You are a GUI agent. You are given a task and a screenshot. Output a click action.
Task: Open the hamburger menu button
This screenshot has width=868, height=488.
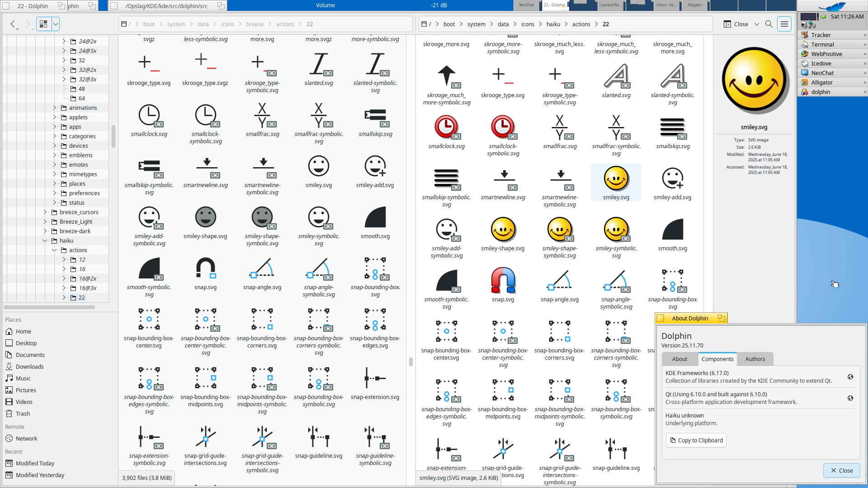(x=784, y=24)
